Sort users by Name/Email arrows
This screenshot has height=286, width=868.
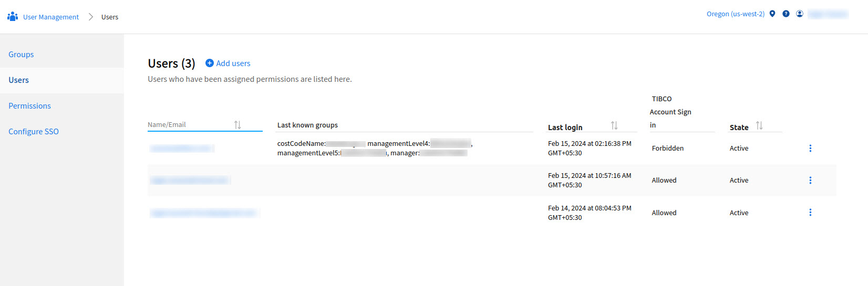pos(237,125)
